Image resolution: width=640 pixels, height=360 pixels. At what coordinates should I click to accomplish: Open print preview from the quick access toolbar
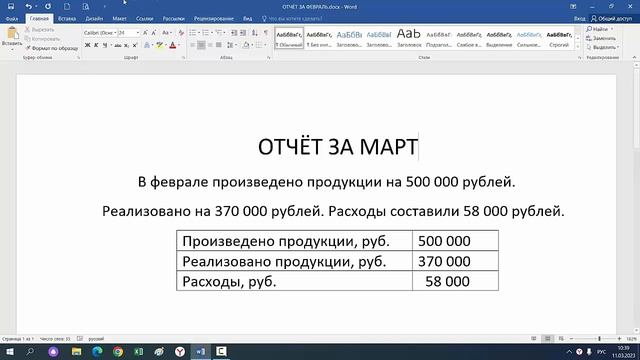86,7
